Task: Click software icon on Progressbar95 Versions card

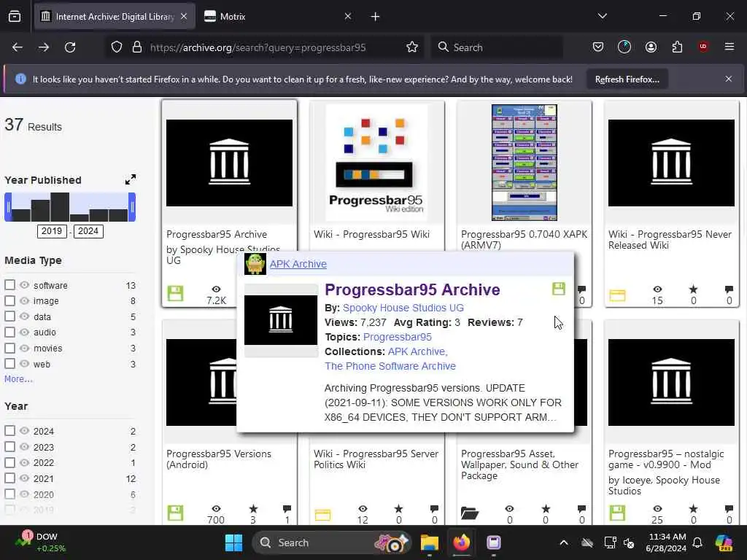Action: point(175,513)
